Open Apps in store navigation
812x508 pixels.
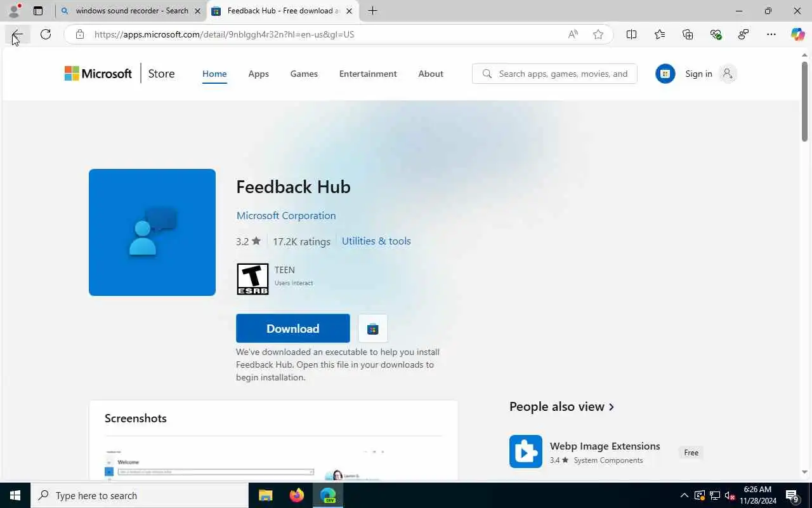click(x=258, y=74)
